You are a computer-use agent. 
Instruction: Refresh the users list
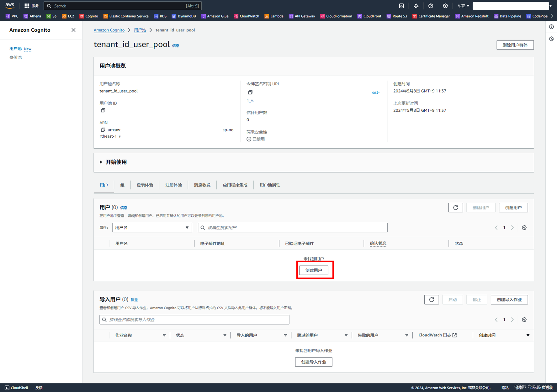tap(456, 208)
